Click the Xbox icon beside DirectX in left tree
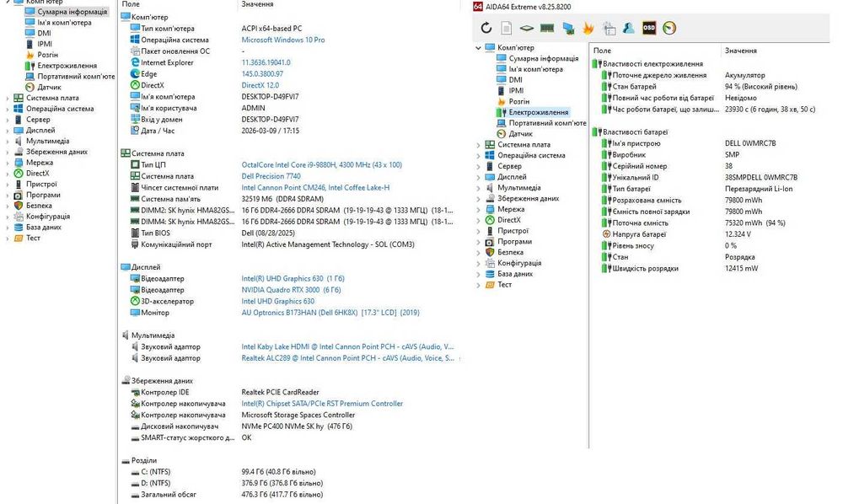Screen dimensions: 843x504 [19, 173]
